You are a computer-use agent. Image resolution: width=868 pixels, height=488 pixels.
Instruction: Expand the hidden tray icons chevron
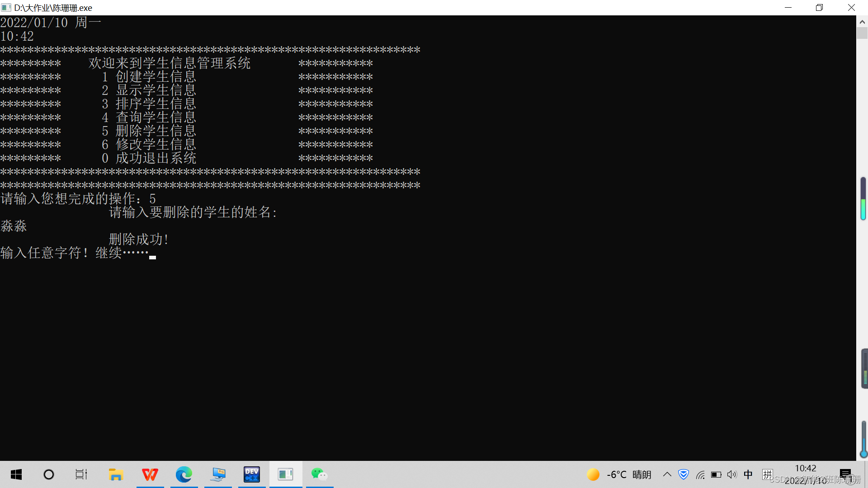pos(667,474)
